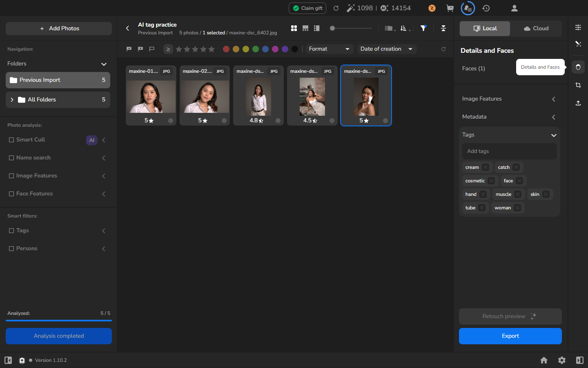Click the Analysis completed button
Image resolution: width=588 pixels, height=368 pixels.
pos(59,336)
